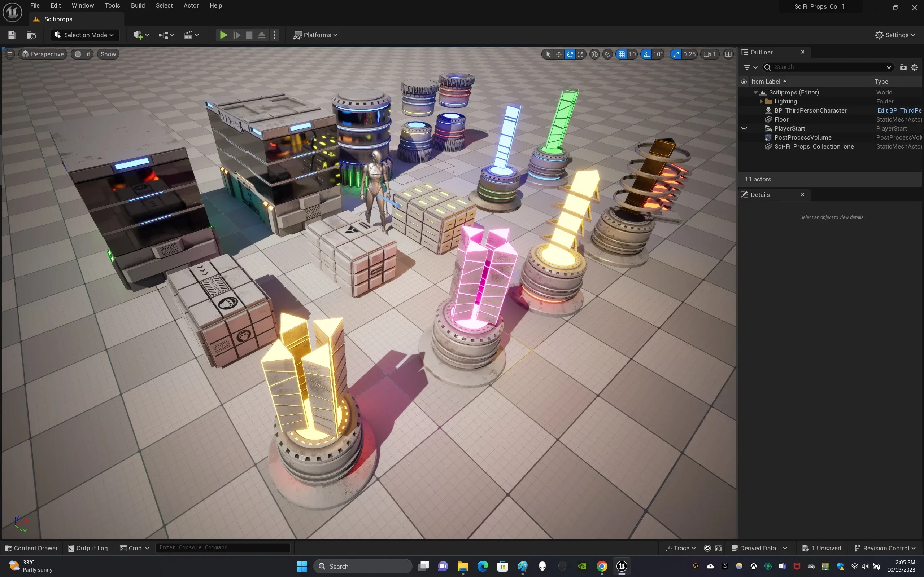This screenshot has height=577, width=924.
Task: Open the Platforms dropdown
Action: tap(315, 35)
